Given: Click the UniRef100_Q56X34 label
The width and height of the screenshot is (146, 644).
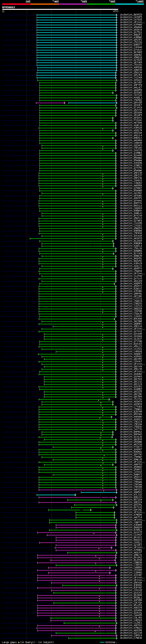Looking at the screenshot, I should click(131, 72).
